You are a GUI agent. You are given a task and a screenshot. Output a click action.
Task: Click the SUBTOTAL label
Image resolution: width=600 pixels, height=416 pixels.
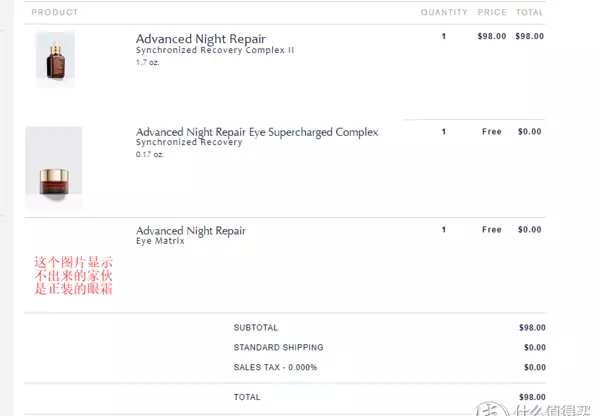click(256, 328)
